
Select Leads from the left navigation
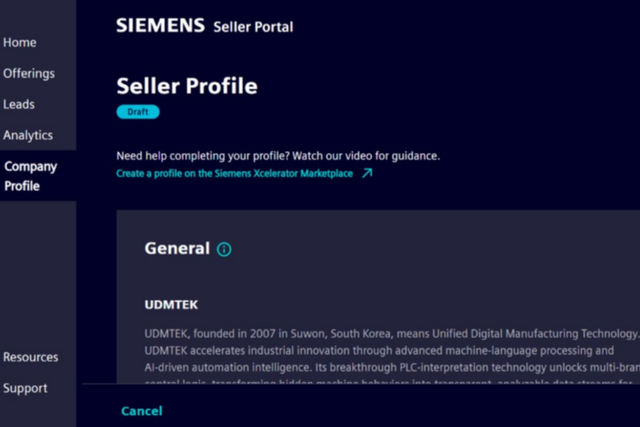(19, 104)
